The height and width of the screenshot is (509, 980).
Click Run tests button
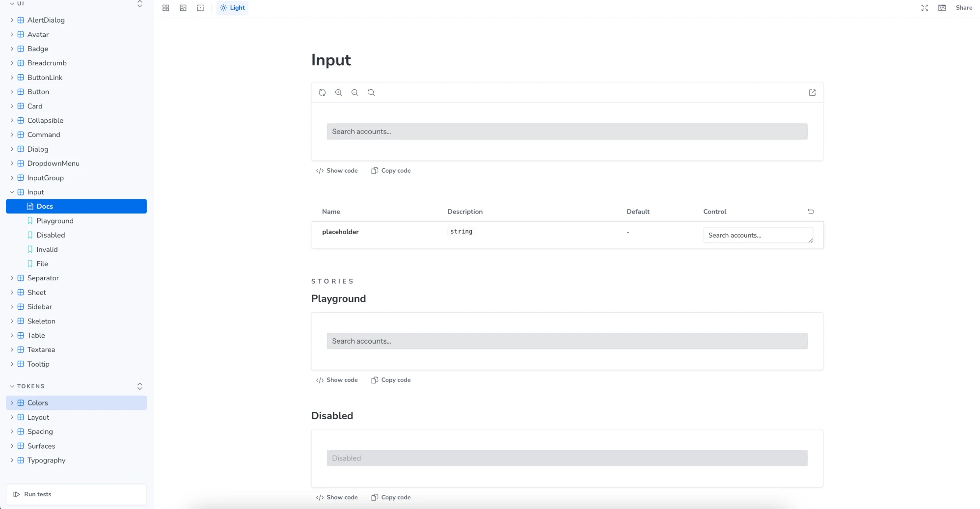click(76, 494)
